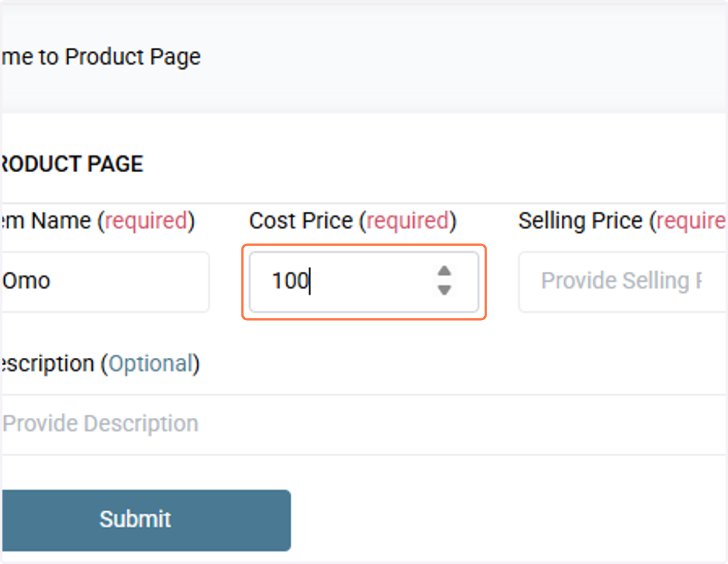Click the Item Name (required) label
The image size is (728, 564).
click(x=98, y=221)
